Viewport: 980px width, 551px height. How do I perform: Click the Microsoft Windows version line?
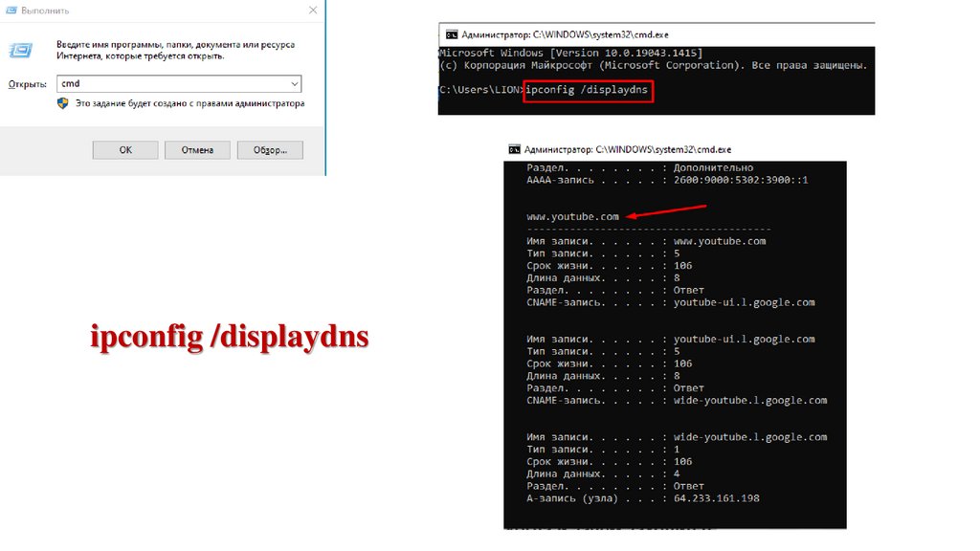570,54
